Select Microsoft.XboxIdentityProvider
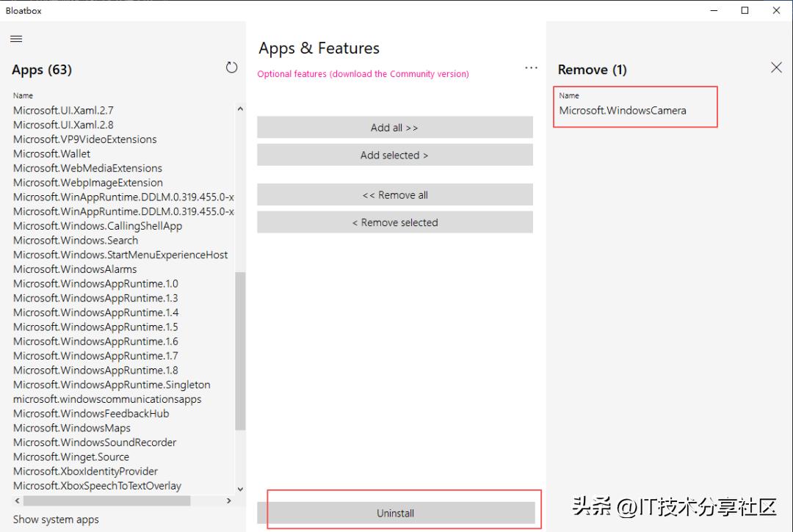This screenshot has height=532, width=793. point(85,471)
